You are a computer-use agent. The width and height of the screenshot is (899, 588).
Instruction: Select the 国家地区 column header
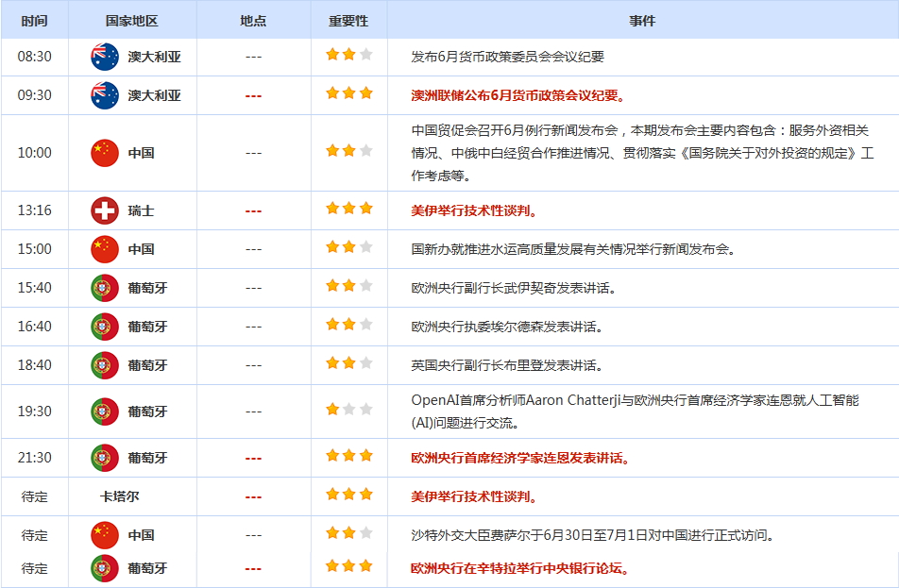pos(132,21)
